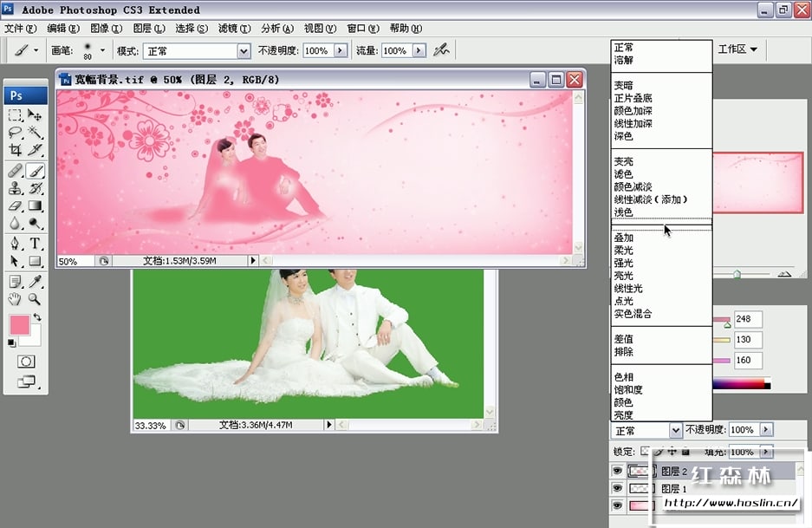
Task: Open 图像 menu
Action: click(107, 29)
